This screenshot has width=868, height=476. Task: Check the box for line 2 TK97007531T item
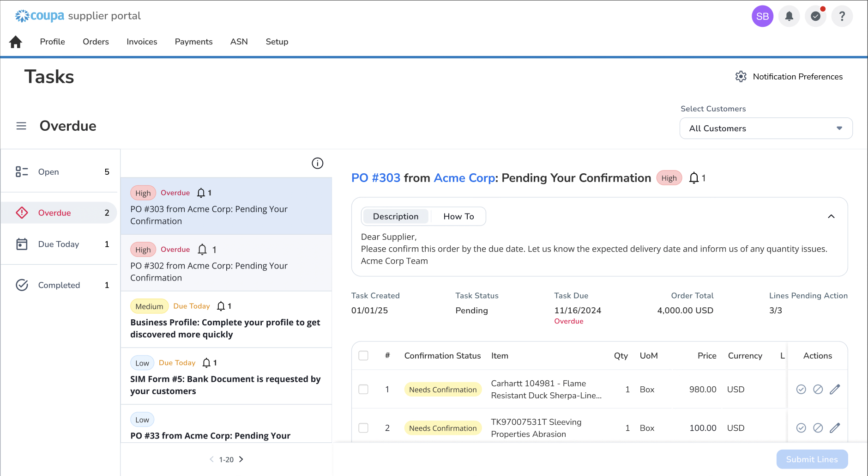[x=363, y=428]
